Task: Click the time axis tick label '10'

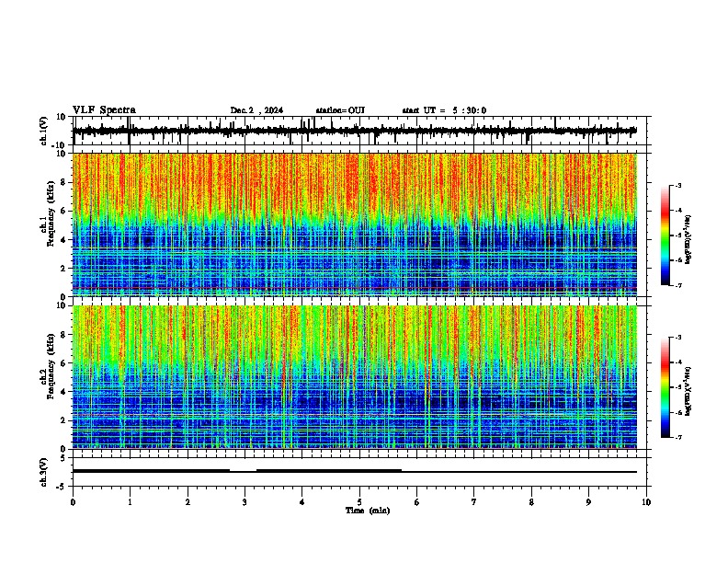Action: click(x=646, y=502)
